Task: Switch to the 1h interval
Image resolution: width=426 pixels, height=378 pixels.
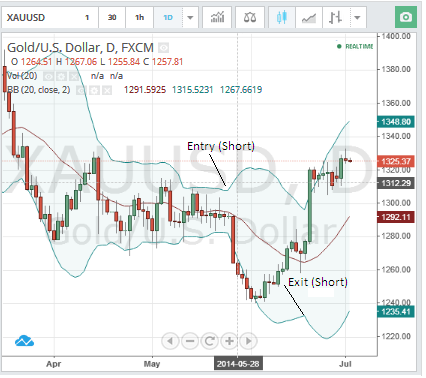Action: [x=139, y=17]
